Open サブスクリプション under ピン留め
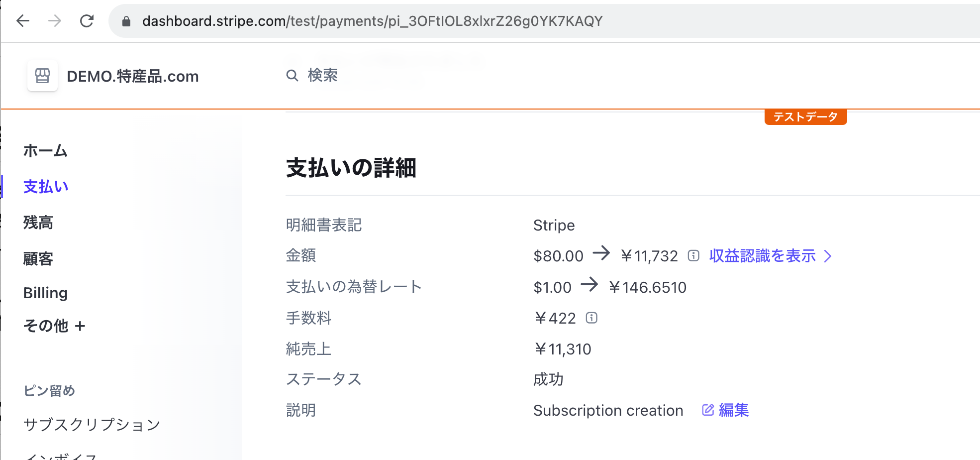The height and width of the screenshot is (460, 980). pos(91,424)
